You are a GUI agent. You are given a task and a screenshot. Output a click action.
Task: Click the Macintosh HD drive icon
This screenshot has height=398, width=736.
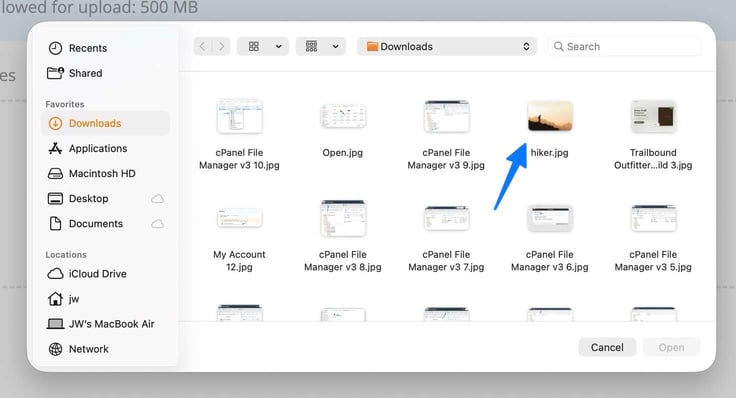point(55,174)
